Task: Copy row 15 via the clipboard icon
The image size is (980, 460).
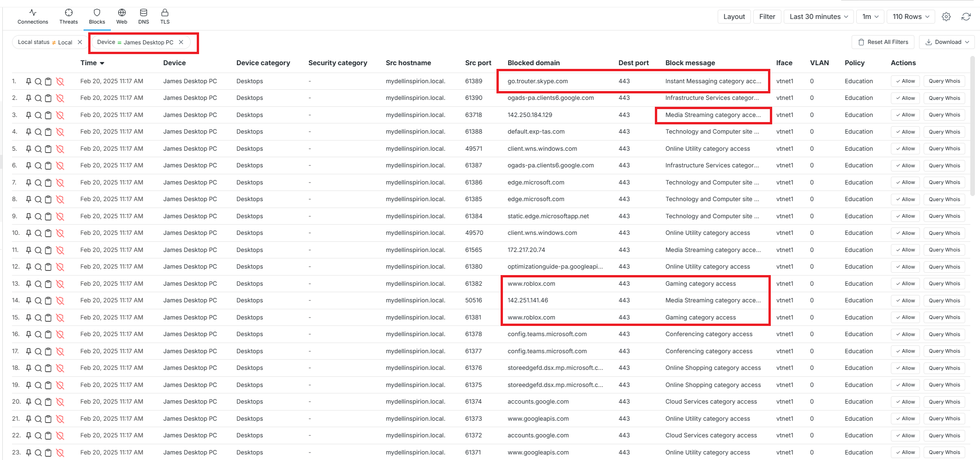Action: (48, 318)
